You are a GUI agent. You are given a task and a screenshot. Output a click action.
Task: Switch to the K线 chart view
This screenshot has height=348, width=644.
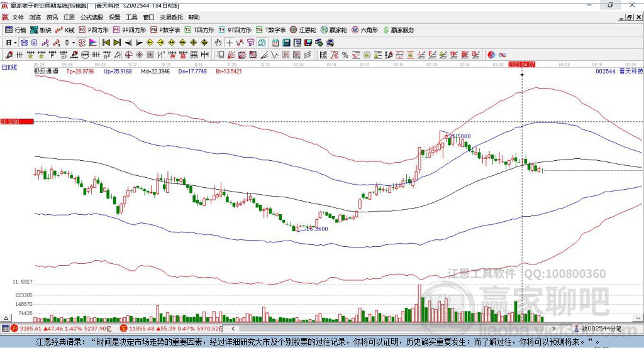pyautogui.click(x=65, y=30)
